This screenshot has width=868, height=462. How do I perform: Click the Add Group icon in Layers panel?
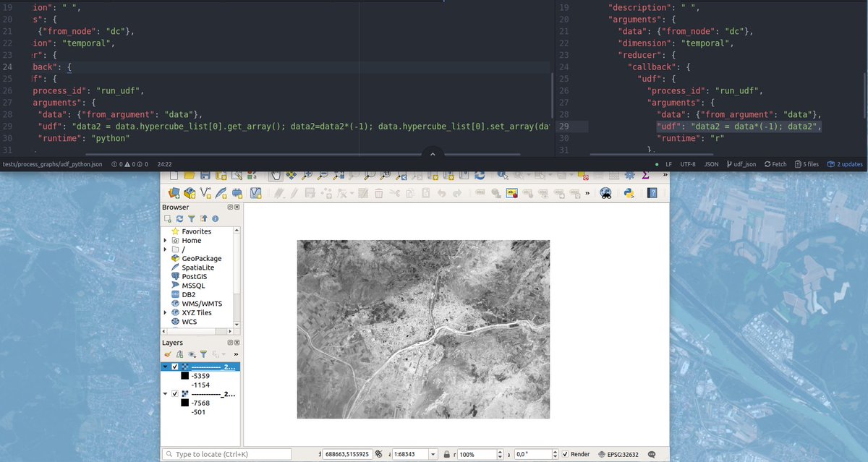(x=179, y=354)
